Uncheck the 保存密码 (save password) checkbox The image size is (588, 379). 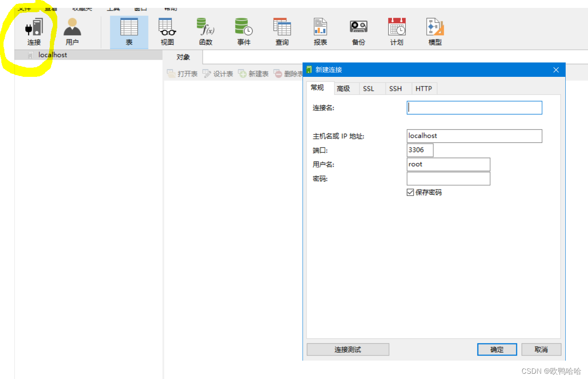pos(410,193)
